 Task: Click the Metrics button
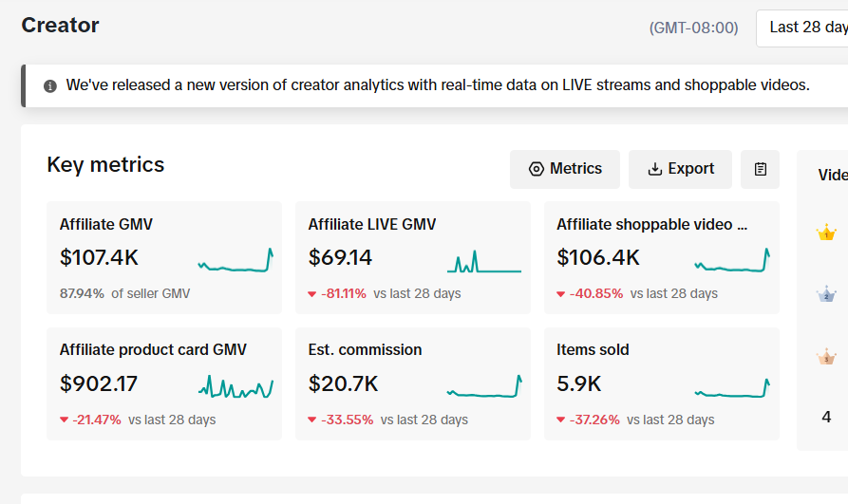click(x=565, y=169)
